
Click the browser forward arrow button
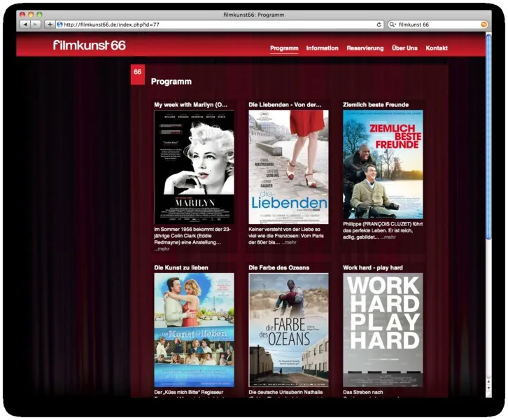[x=35, y=24]
